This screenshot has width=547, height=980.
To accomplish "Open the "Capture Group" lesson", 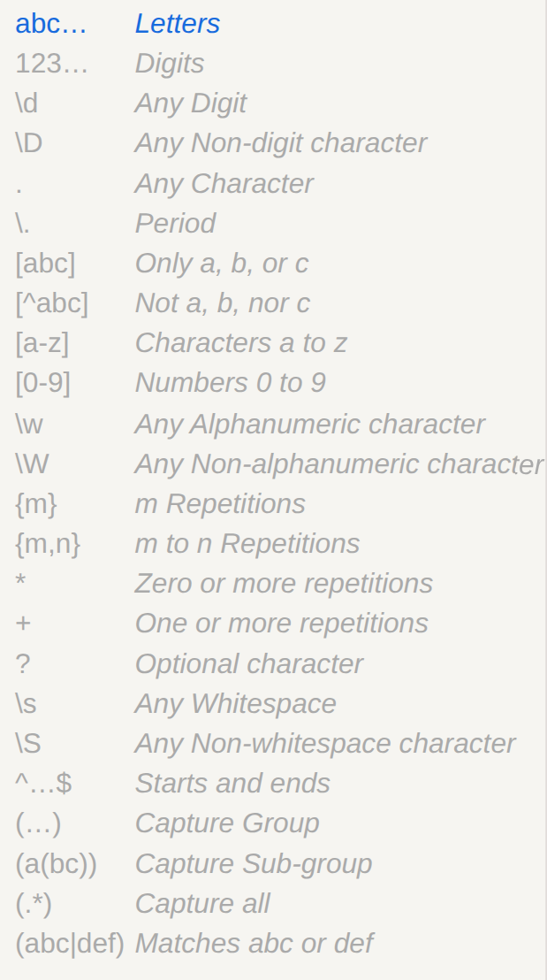I will pos(226,823).
